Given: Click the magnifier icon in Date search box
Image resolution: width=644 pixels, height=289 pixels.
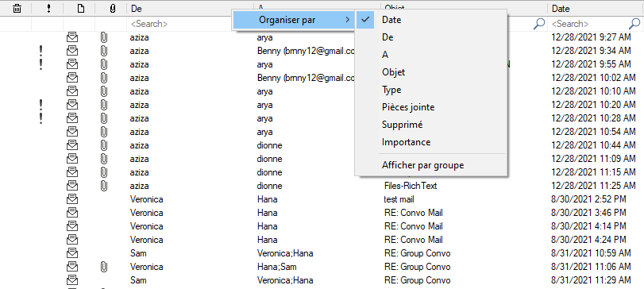Looking at the screenshot, I should click(x=635, y=24).
